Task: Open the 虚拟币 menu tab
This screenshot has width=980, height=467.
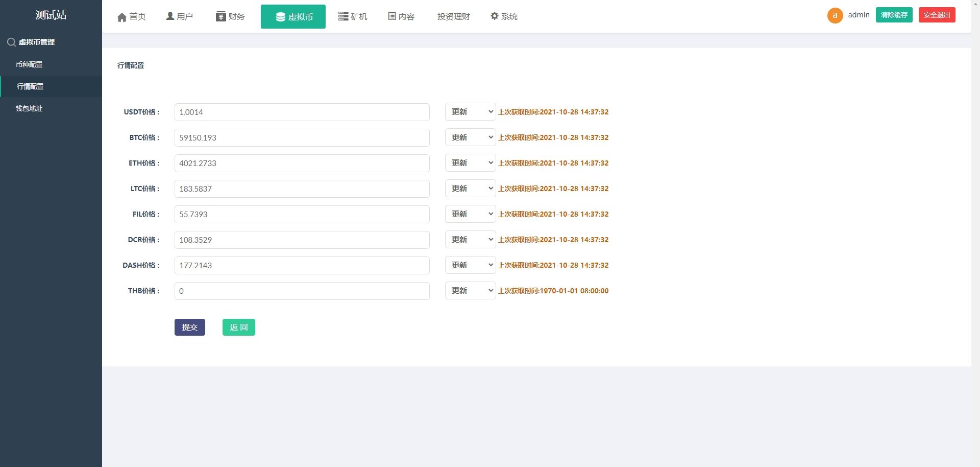Action: tap(293, 17)
